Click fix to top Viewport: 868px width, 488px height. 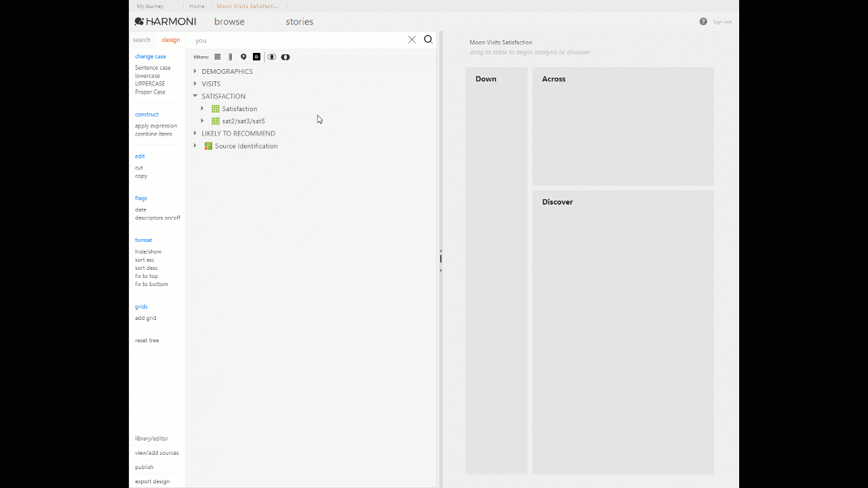146,277
